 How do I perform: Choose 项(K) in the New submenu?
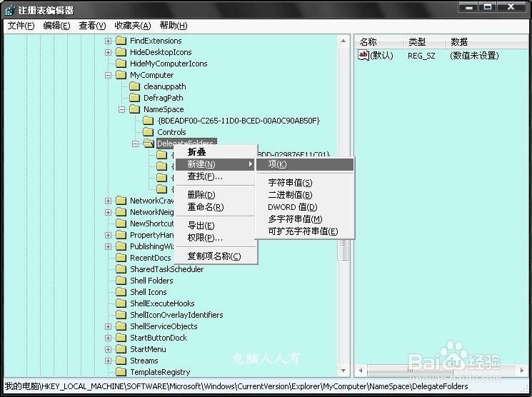click(x=305, y=164)
